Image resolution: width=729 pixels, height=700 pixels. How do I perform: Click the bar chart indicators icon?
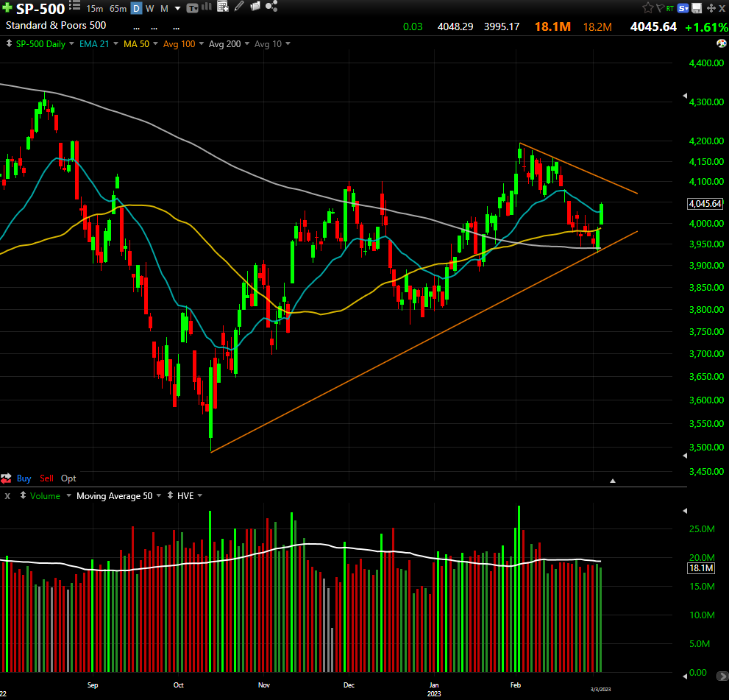pyautogui.click(x=207, y=7)
